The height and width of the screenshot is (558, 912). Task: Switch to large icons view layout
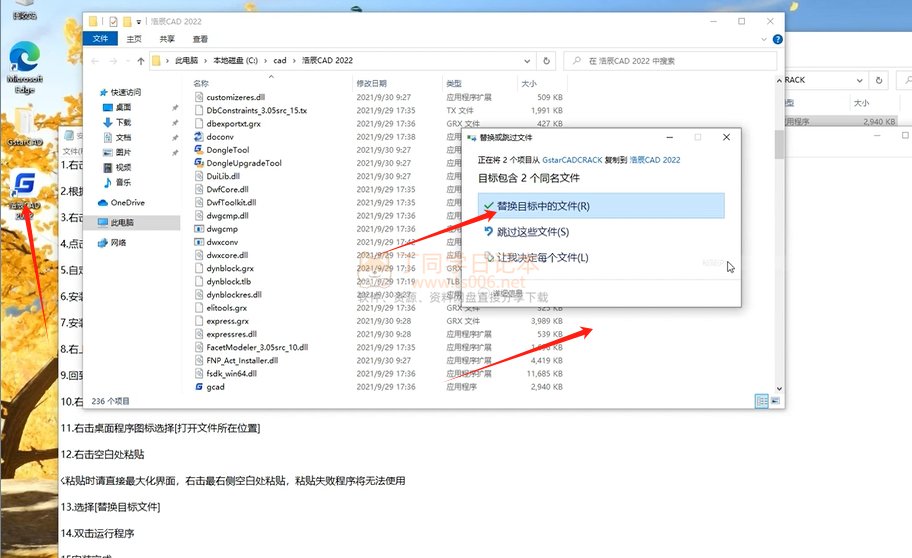coord(775,401)
